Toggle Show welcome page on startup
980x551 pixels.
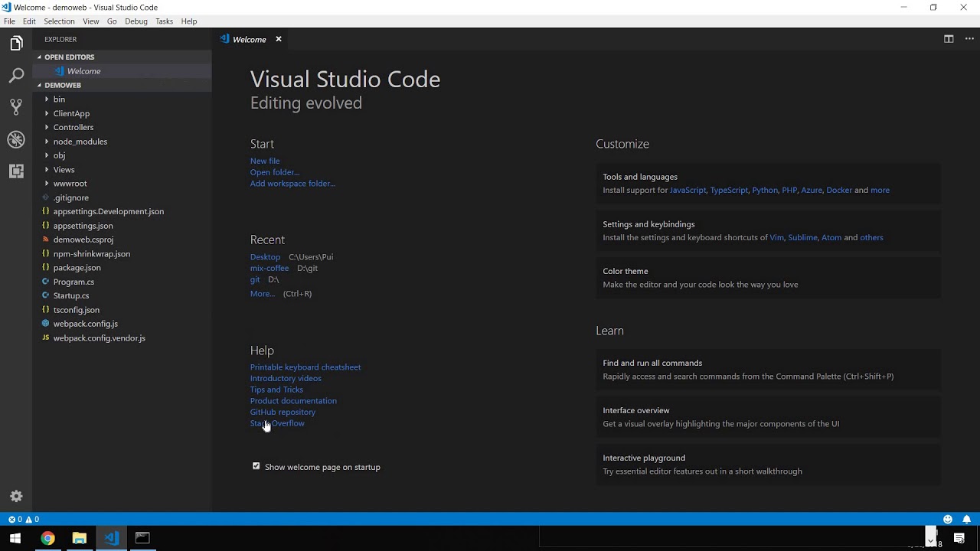(256, 466)
